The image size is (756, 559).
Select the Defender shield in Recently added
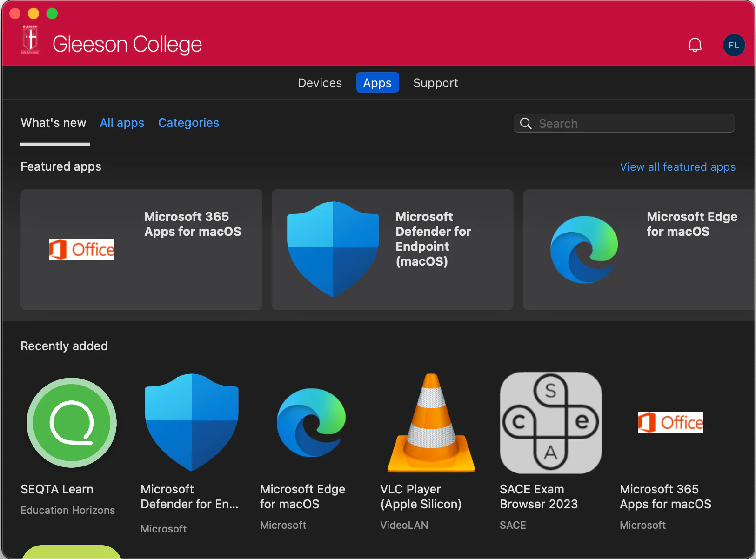point(192,422)
